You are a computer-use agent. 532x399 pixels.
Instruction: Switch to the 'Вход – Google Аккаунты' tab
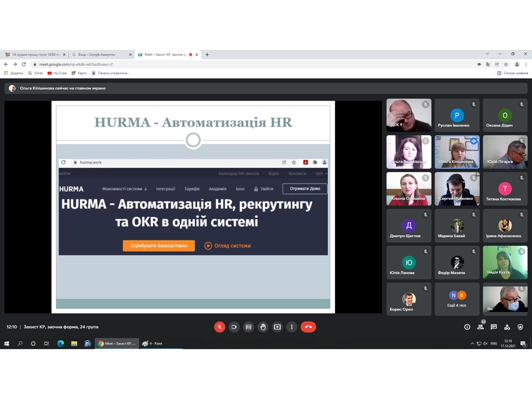[102, 54]
